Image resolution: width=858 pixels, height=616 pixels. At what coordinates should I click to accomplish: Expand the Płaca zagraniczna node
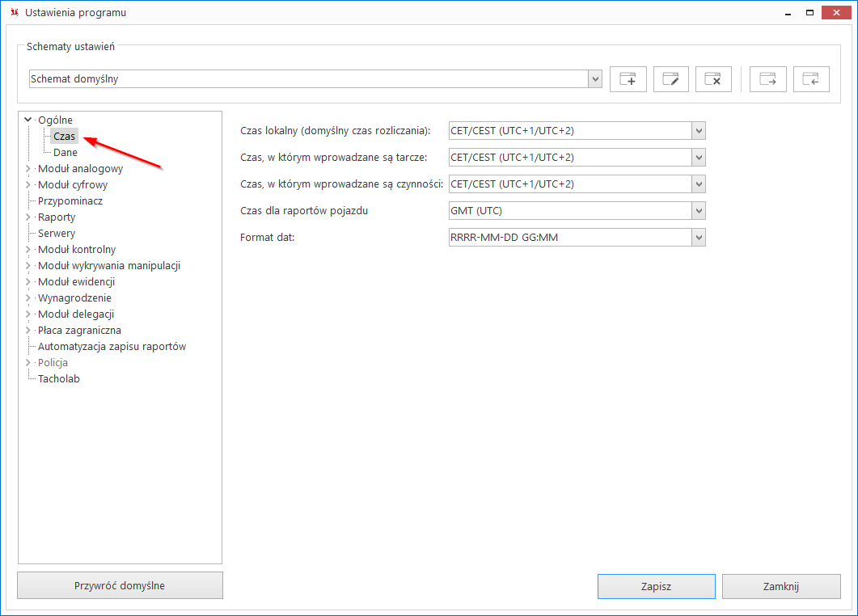[x=28, y=331]
